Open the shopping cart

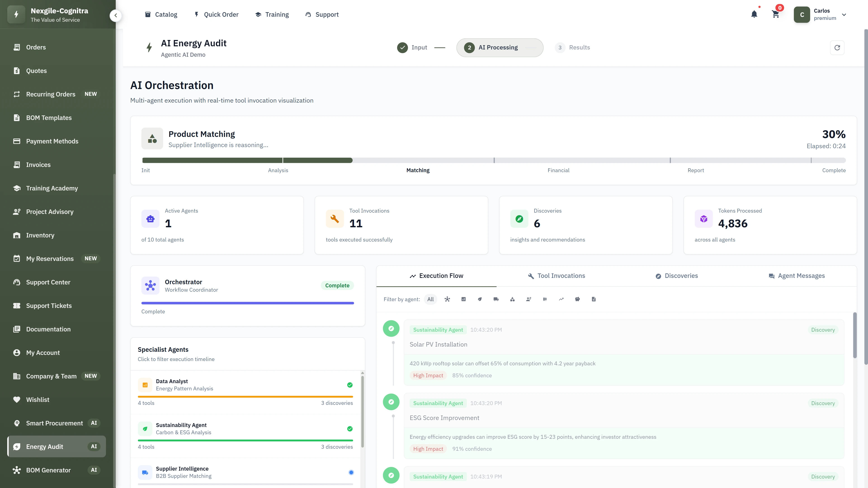click(776, 14)
